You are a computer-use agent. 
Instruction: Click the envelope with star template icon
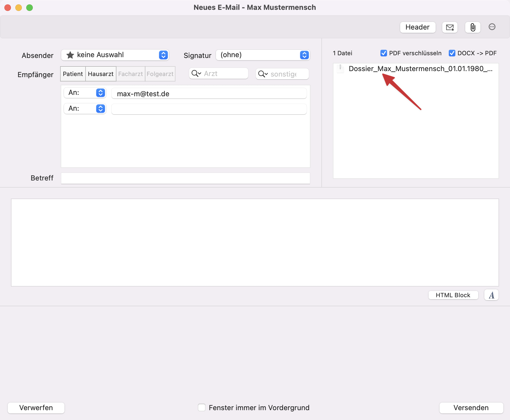click(450, 27)
